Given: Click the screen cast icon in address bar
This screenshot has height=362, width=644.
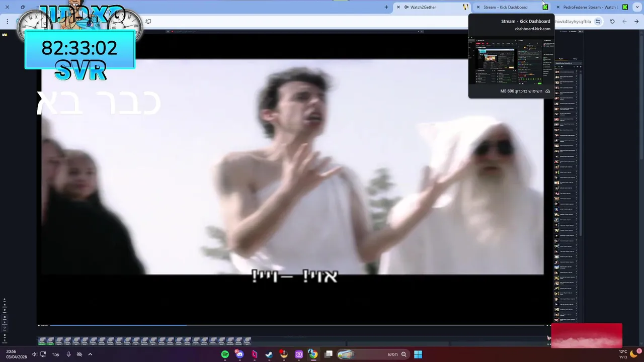Looking at the screenshot, I should (148, 22).
